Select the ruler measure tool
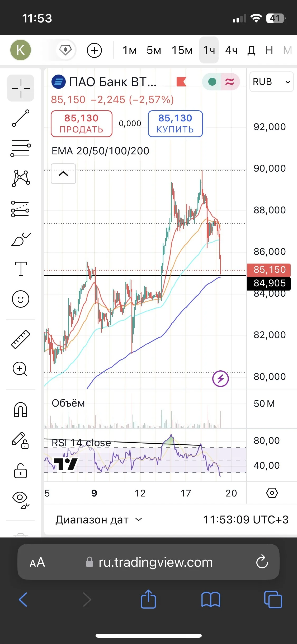 (21, 339)
